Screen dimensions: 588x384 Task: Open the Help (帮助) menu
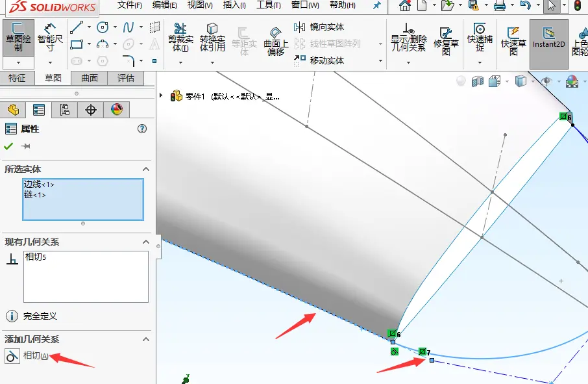[x=343, y=5]
